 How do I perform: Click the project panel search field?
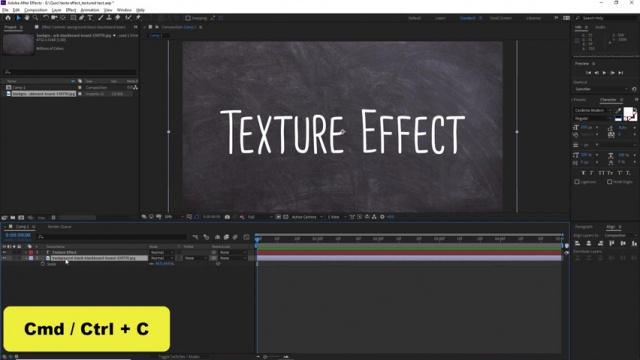(x=70, y=72)
